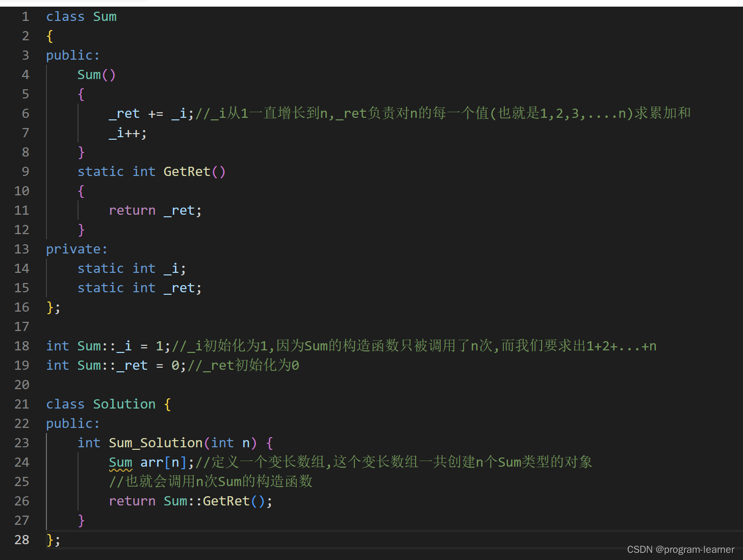Click 'class Solution' on line 21

point(101,404)
